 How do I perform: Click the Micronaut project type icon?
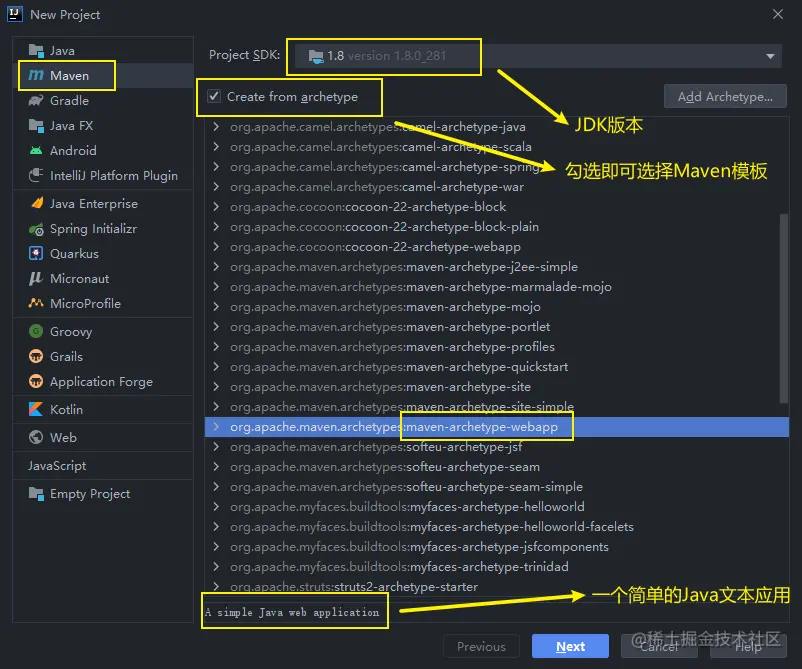pyautogui.click(x=38, y=278)
